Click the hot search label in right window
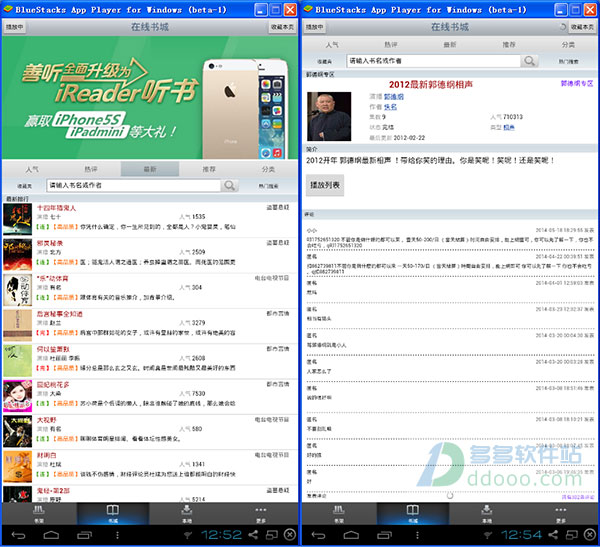Image resolution: width=600 pixels, height=547 pixels. click(568, 62)
